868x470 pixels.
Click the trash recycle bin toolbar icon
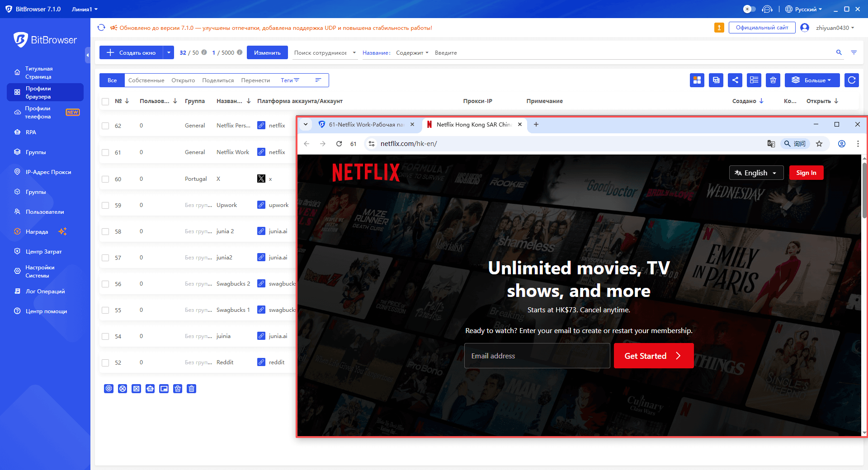coord(773,80)
